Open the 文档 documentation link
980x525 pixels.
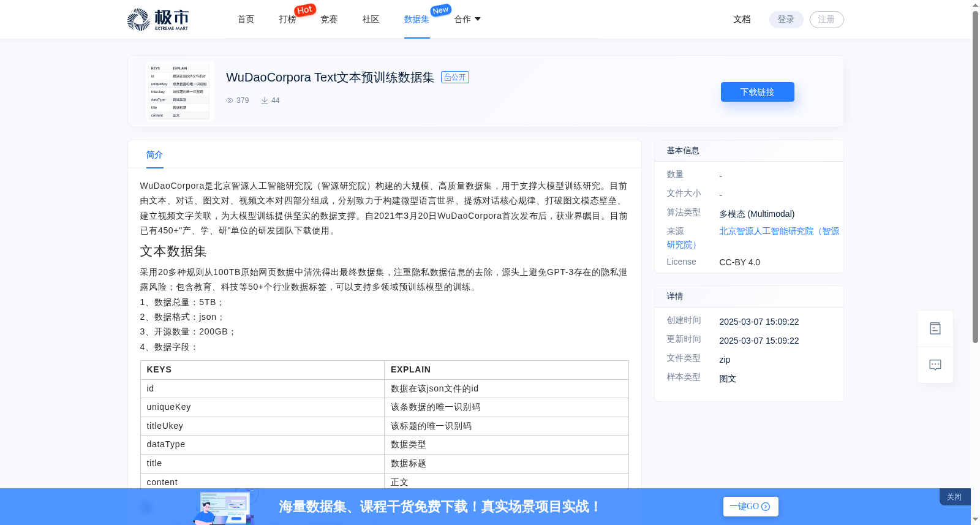[742, 19]
